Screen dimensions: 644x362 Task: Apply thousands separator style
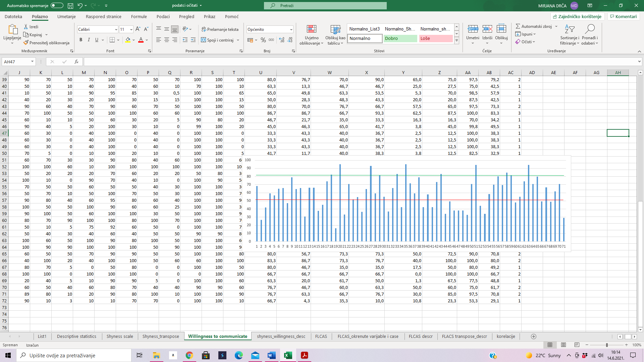coord(271,40)
